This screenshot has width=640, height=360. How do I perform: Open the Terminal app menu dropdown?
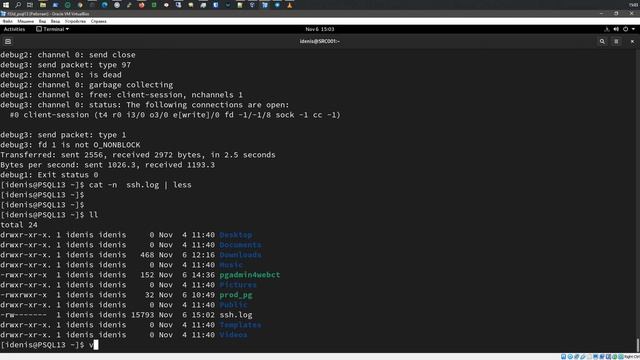pyautogui.click(x=53, y=29)
